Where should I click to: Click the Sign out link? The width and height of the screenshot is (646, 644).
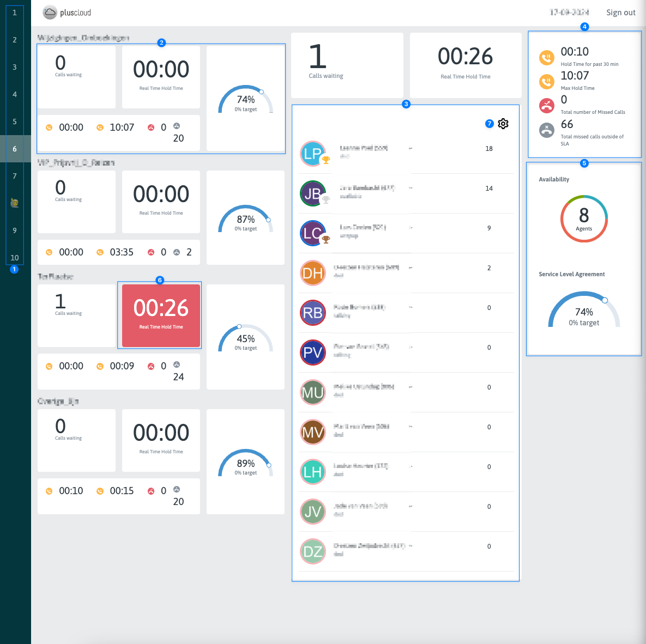[x=620, y=13]
